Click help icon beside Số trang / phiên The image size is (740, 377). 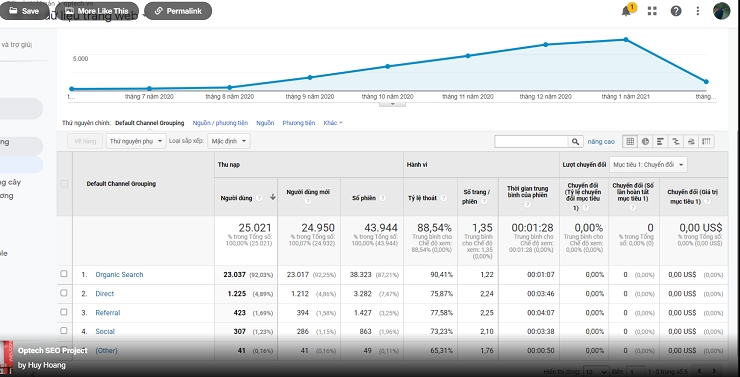click(x=483, y=201)
